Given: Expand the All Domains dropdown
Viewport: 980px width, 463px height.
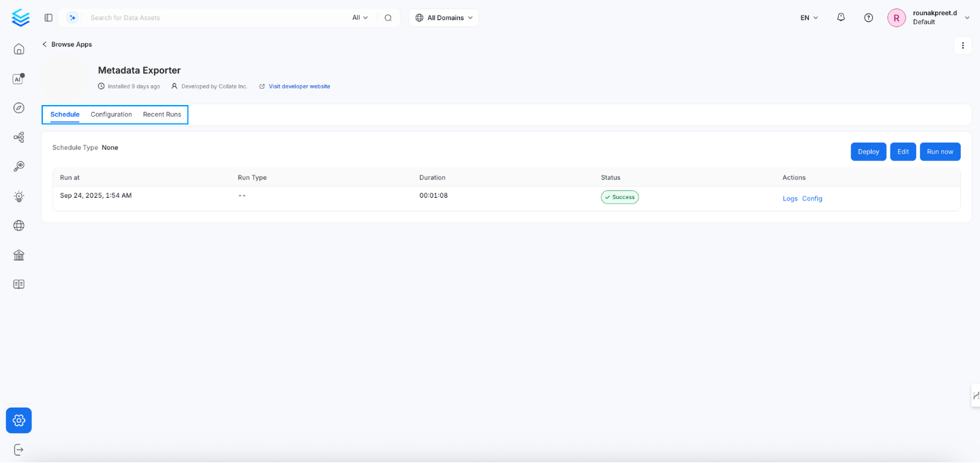Looking at the screenshot, I should point(444,17).
